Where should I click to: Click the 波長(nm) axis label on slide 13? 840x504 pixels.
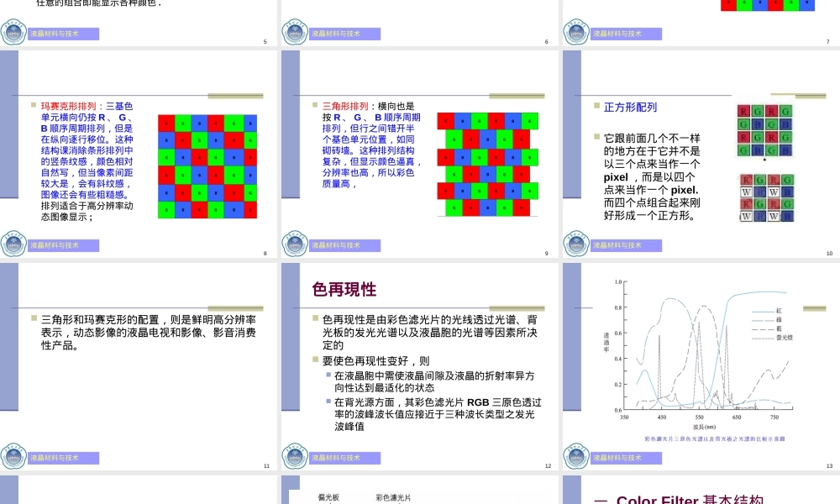(704, 427)
